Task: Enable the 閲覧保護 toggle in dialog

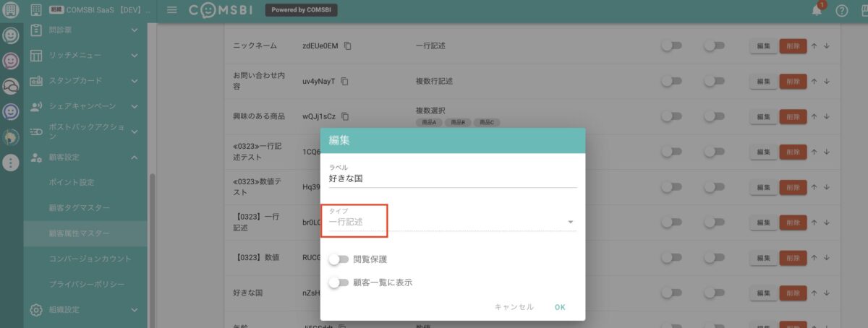Action: point(338,259)
